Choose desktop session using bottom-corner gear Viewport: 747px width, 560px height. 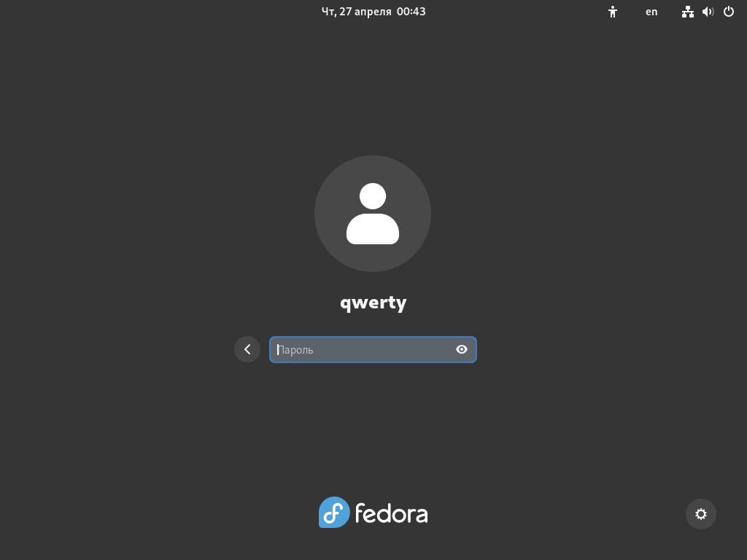(701, 514)
